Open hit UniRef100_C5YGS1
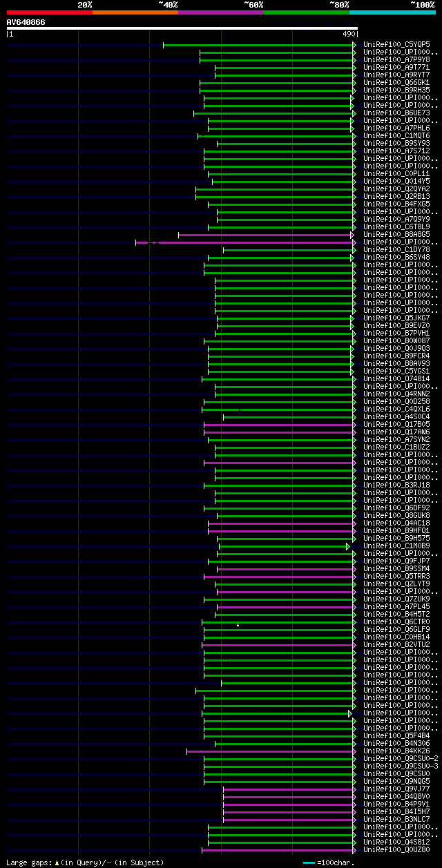Viewport: 442px width, 868px height. (396, 372)
